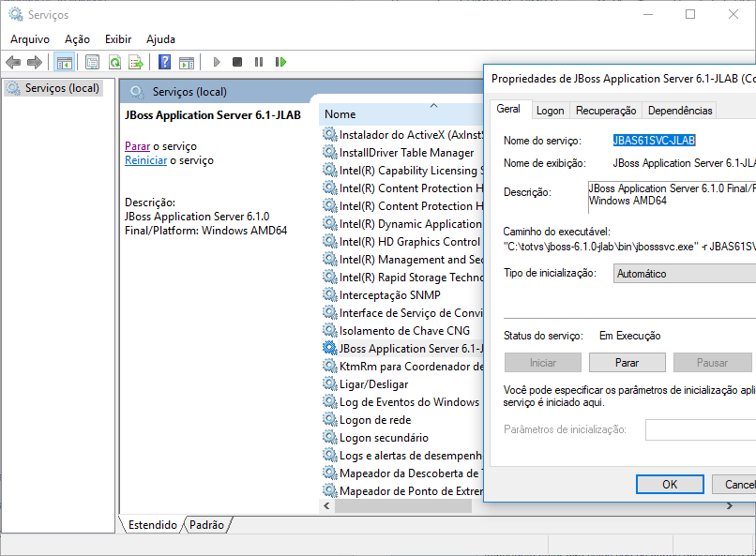
Task: Click gear icon of JBoss Application Server row
Action: [x=330, y=349]
